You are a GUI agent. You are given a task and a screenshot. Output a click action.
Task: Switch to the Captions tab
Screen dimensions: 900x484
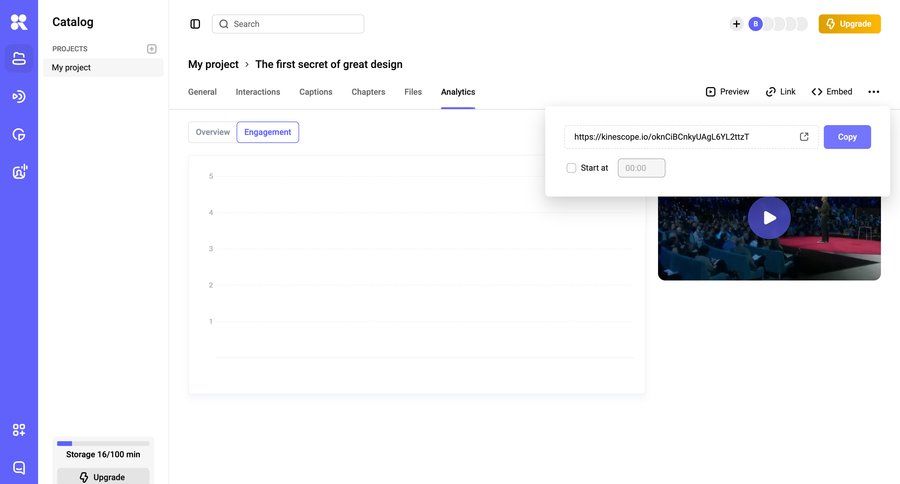[316, 92]
